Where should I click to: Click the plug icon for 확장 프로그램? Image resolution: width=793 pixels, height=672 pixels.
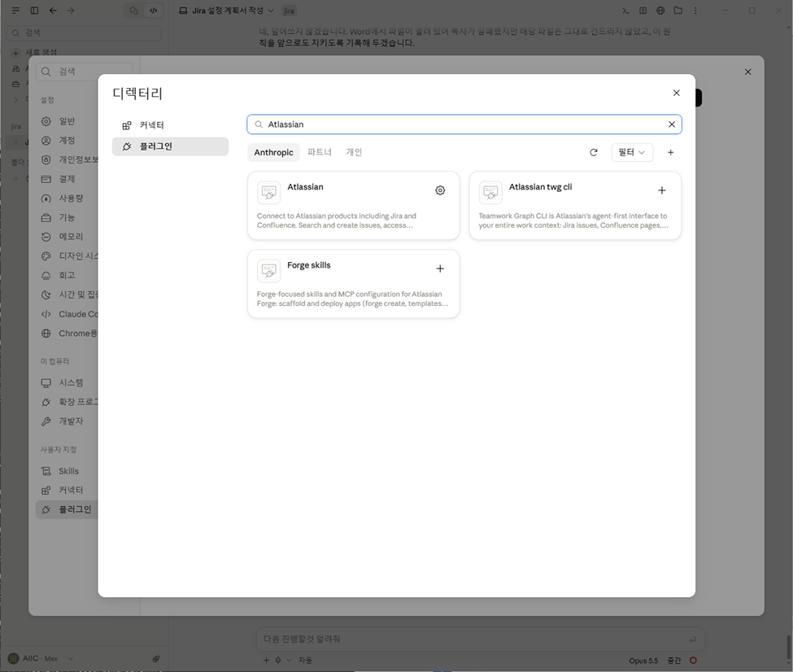(46, 402)
